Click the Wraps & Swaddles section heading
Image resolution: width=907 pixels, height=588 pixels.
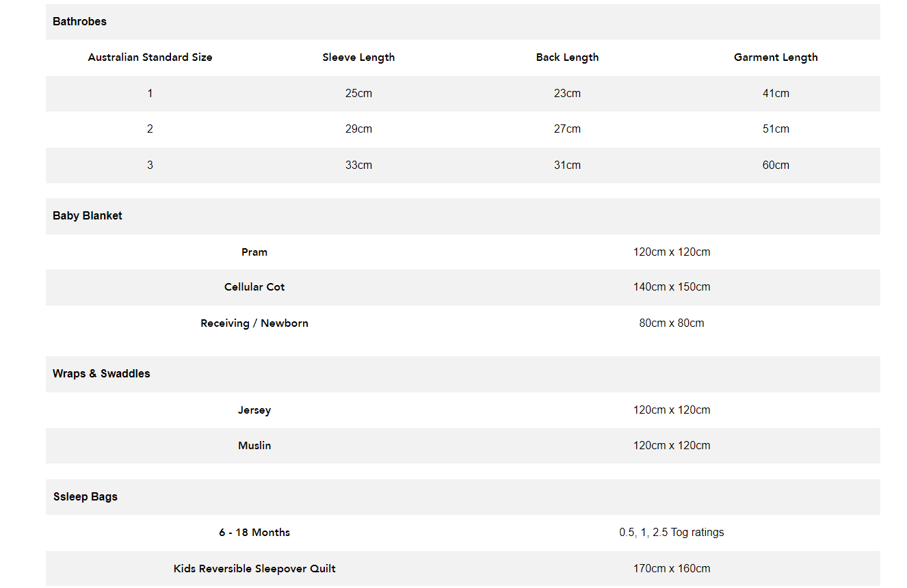101,374
